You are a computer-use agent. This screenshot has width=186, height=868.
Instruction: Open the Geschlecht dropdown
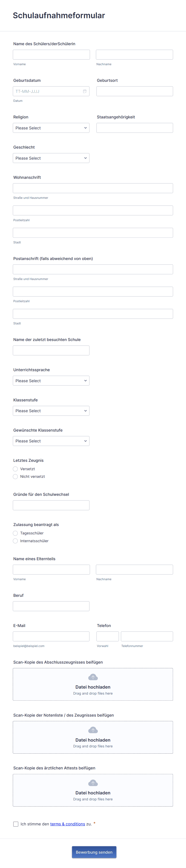(51, 158)
